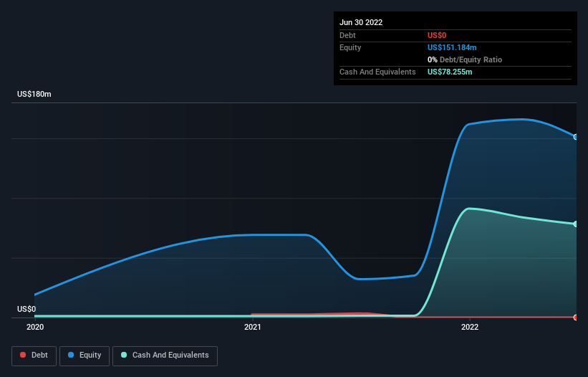Click the Equity row label in tooltip

coord(350,47)
